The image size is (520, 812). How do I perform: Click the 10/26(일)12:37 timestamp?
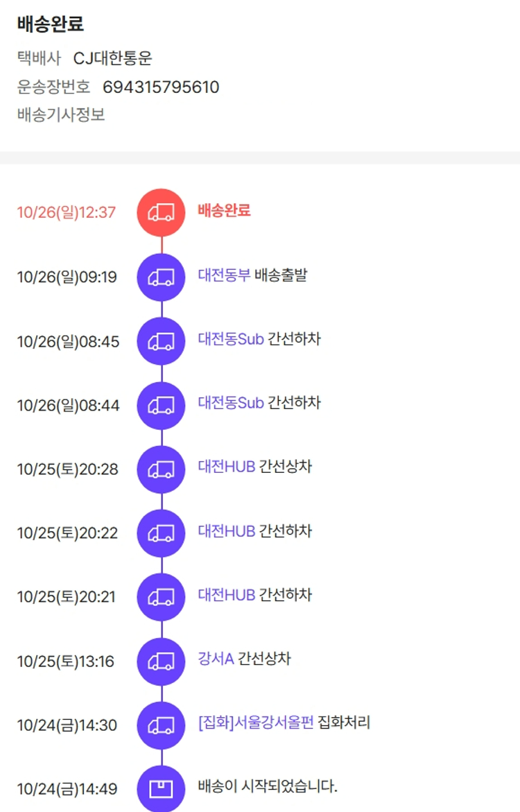tap(67, 212)
